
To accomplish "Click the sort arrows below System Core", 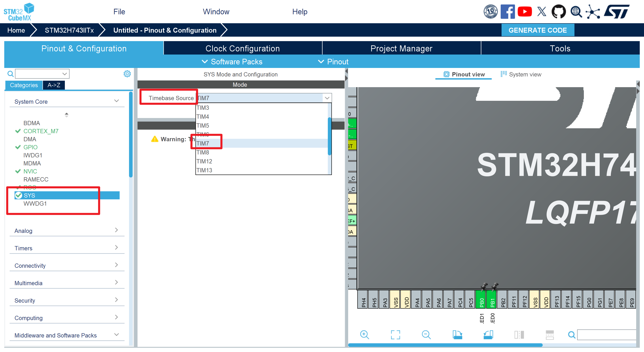I will point(66,115).
